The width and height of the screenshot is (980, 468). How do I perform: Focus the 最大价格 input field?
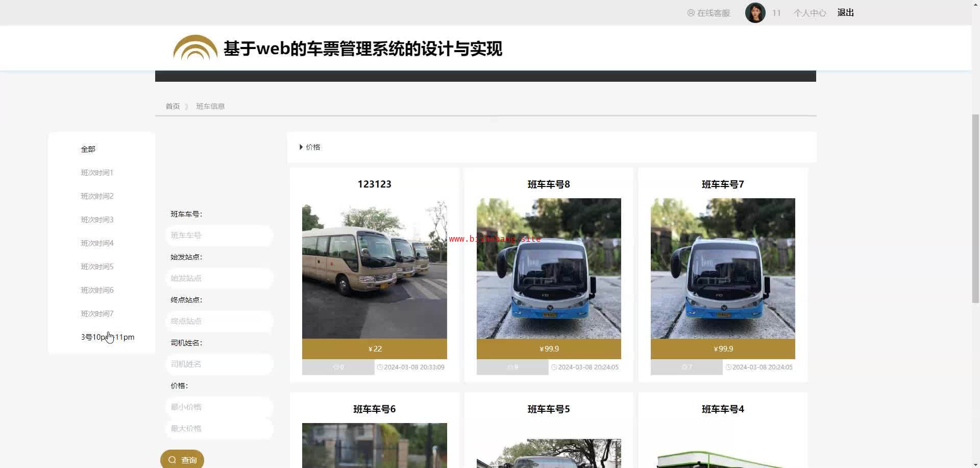[x=219, y=429]
